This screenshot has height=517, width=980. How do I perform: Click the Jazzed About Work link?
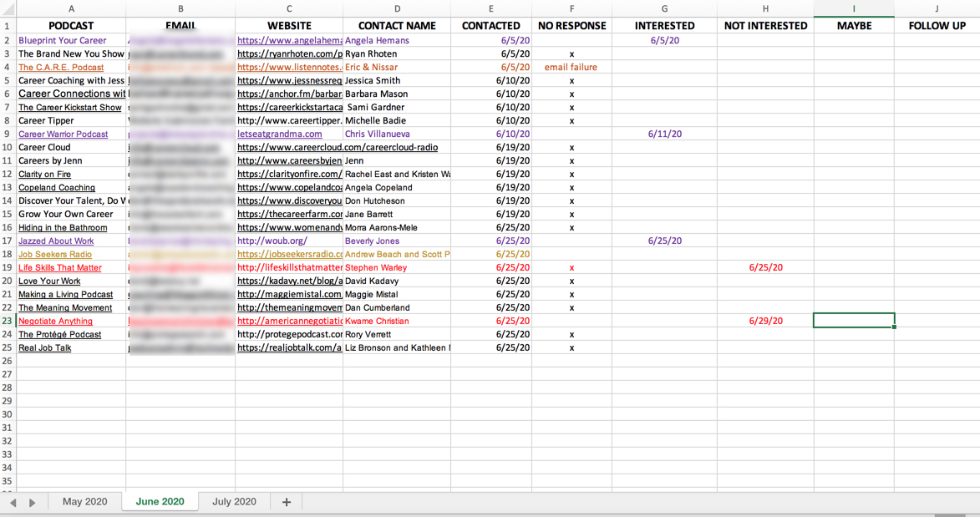pos(56,241)
